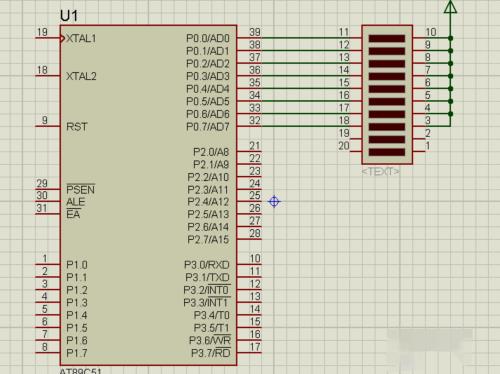Select the PSEN pin 29 terminal
Screen dimensions: 500x374
click(48, 189)
